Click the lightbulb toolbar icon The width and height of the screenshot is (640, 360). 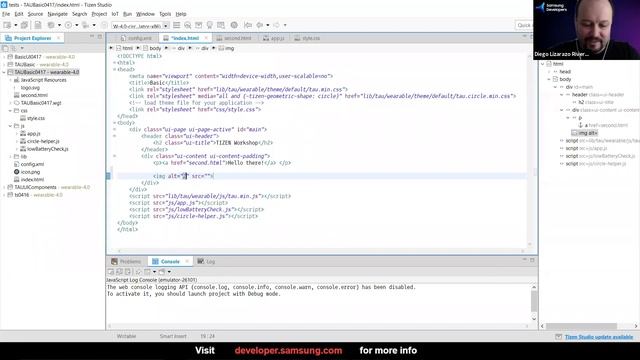[x=210, y=25]
